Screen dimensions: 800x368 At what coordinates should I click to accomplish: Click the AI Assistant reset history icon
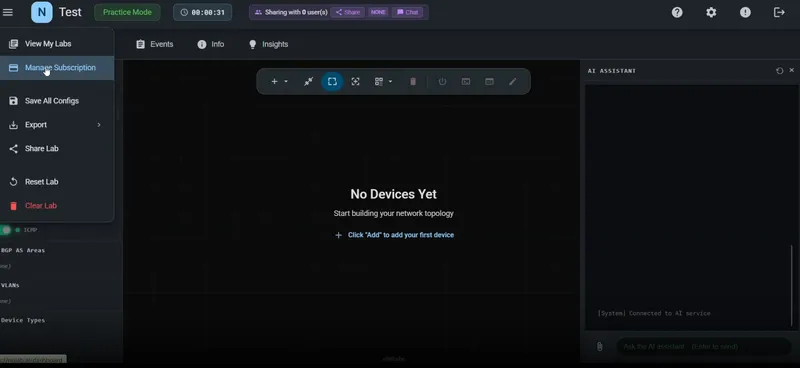click(x=780, y=71)
